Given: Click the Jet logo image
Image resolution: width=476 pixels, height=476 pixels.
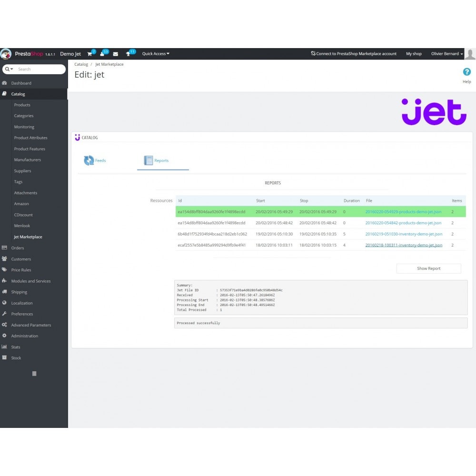Looking at the screenshot, I should coord(434,112).
